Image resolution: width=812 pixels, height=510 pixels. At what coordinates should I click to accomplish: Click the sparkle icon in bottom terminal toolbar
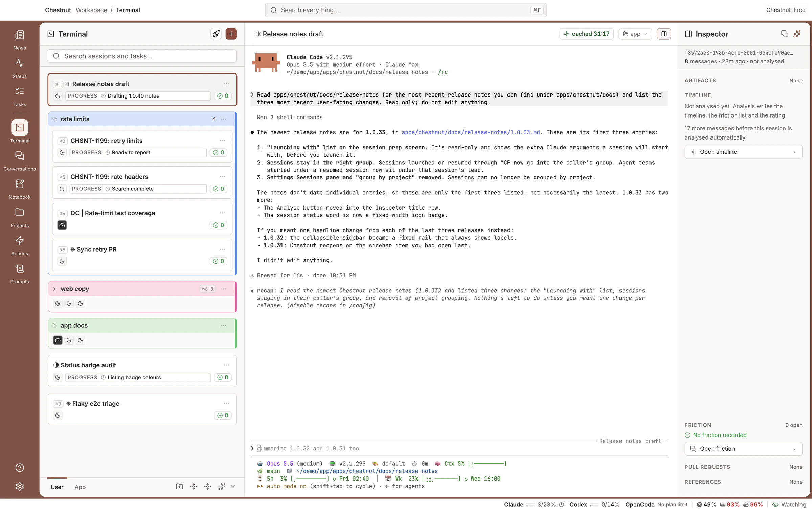pyautogui.click(x=222, y=487)
